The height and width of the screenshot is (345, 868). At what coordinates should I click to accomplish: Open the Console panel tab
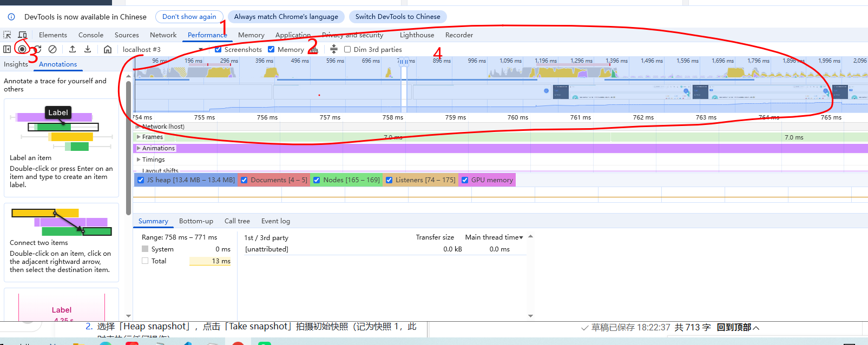pos(91,35)
